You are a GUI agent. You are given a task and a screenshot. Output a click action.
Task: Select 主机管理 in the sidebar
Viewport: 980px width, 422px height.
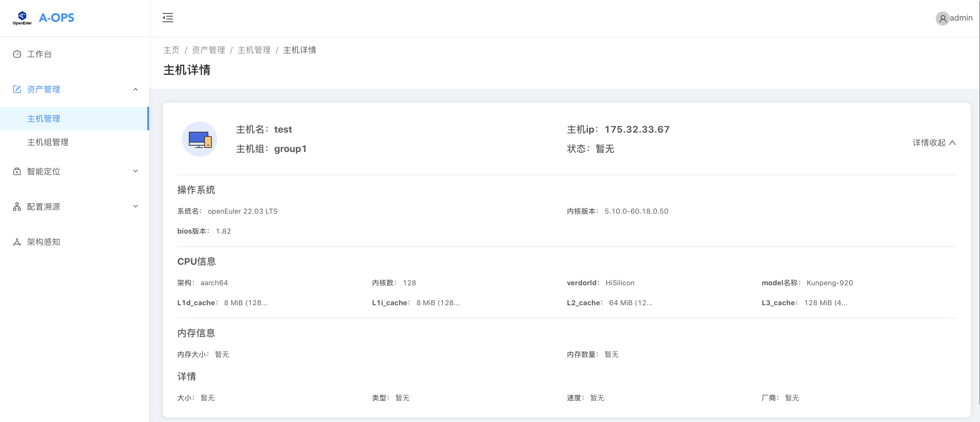coord(44,119)
